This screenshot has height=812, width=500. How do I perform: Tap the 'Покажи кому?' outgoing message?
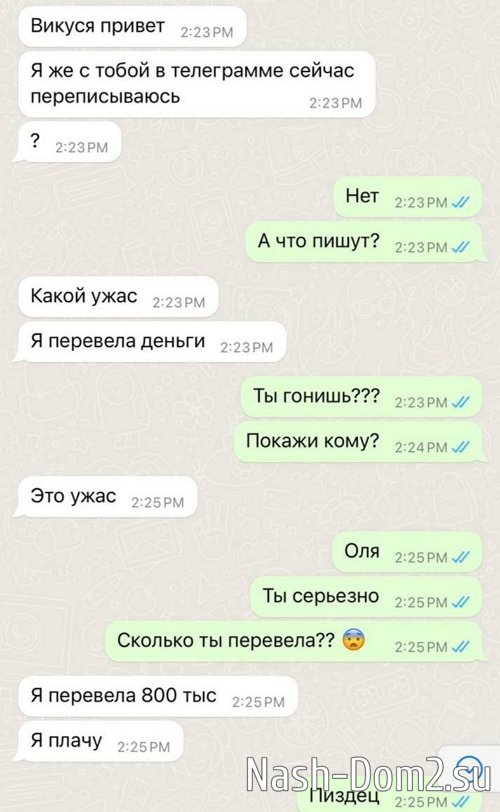pos(360,442)
